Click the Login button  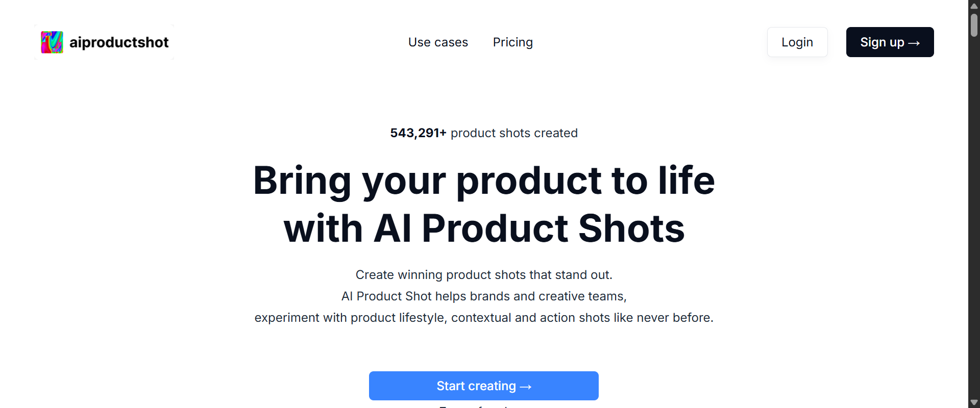797,42
